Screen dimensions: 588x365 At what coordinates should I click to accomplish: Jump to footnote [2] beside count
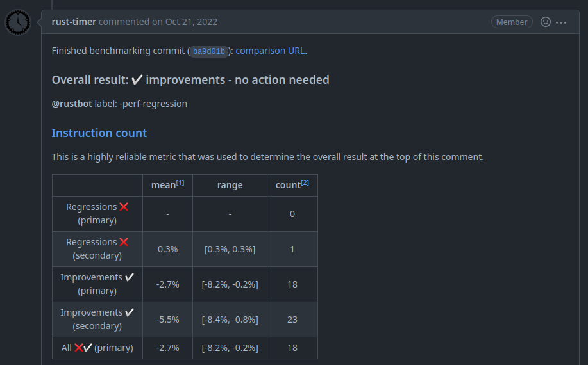tap(305, 182)
